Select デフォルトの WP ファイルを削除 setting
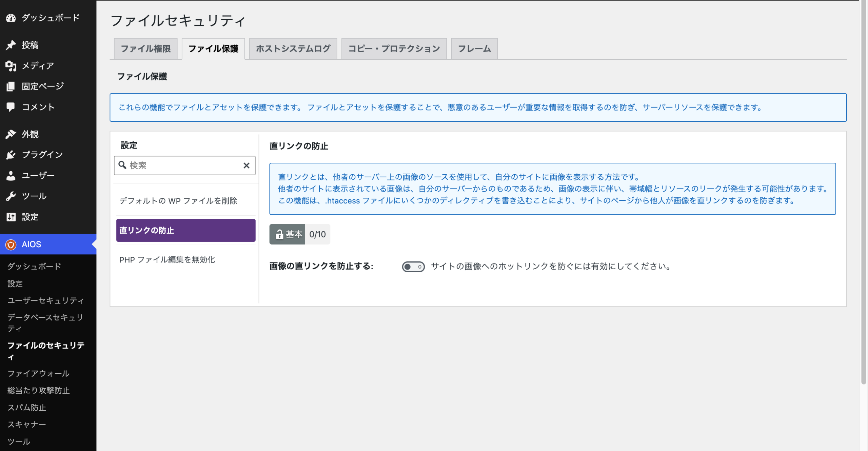This screenshot has height=451, width=868. point(185,201)
